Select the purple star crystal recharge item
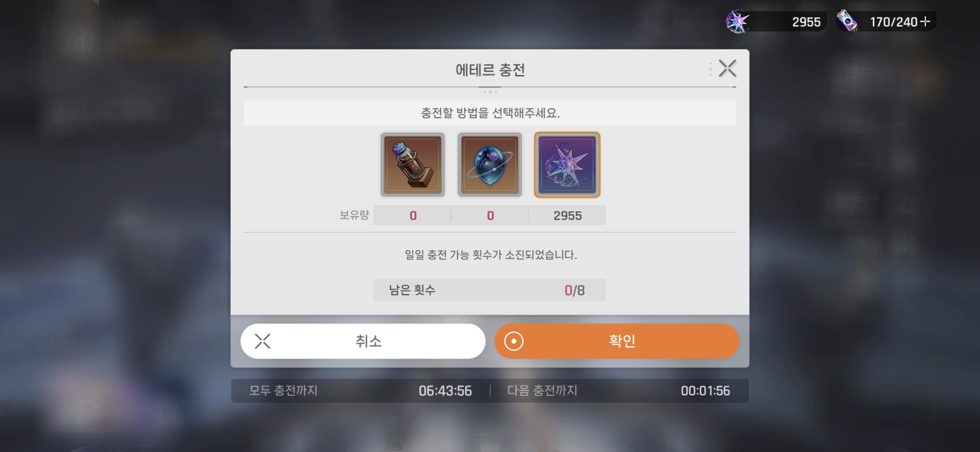Screen dimensions: 980x452 (567, 164)
